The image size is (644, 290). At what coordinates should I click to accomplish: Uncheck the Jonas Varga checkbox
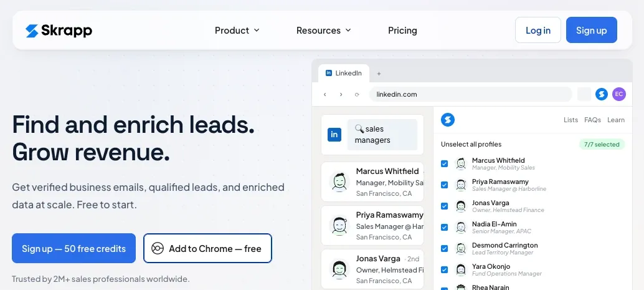tap(445, 206)
